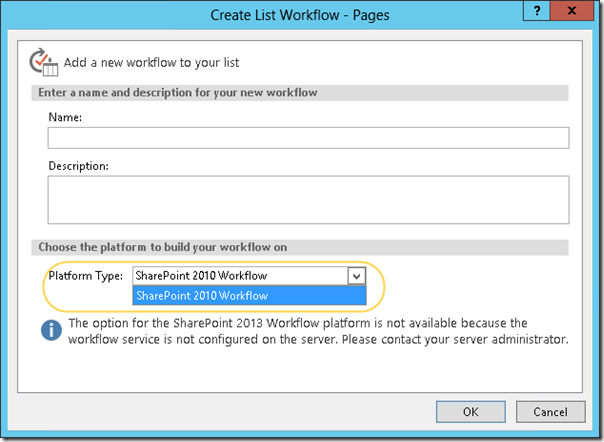Click the Cancel button

pos(550,412)
